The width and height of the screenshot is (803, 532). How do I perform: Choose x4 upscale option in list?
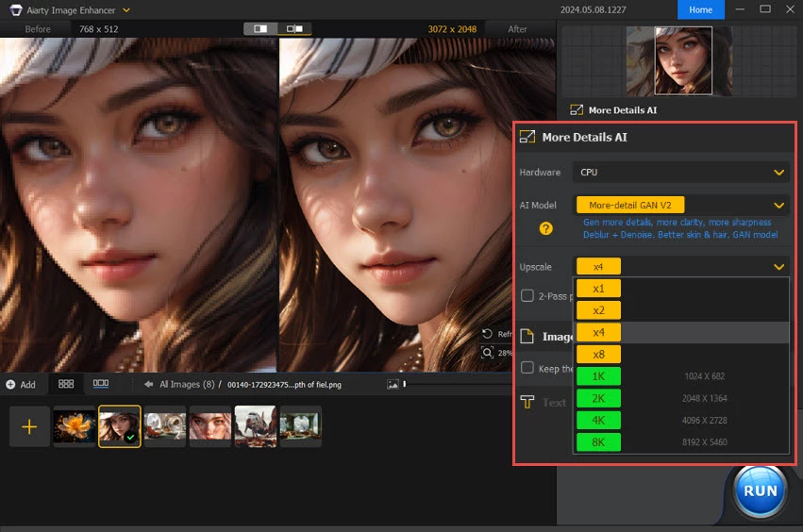598,332
